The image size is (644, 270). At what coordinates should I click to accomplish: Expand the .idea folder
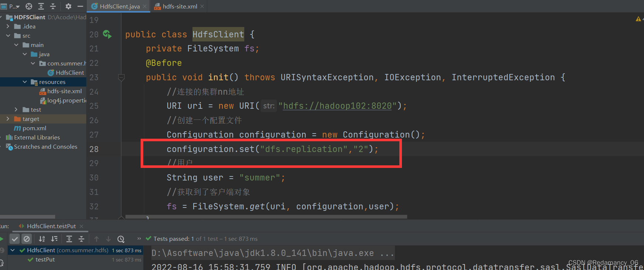pyautogui.click(x=8, y=26)
